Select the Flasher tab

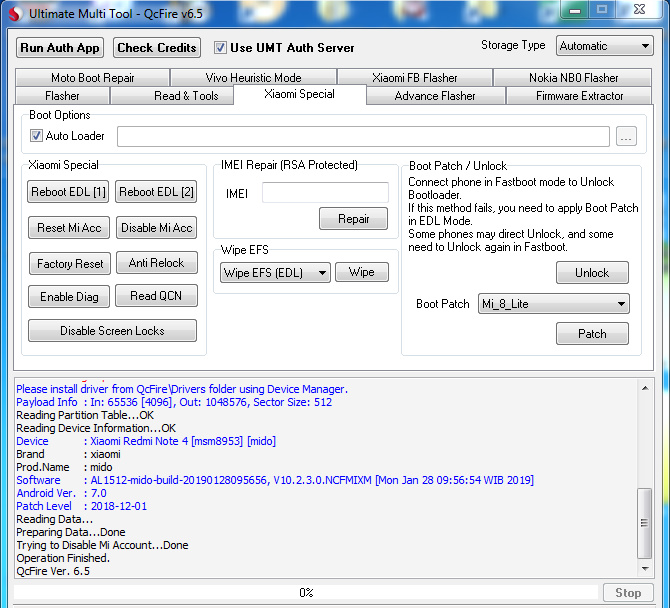point(62,95)
